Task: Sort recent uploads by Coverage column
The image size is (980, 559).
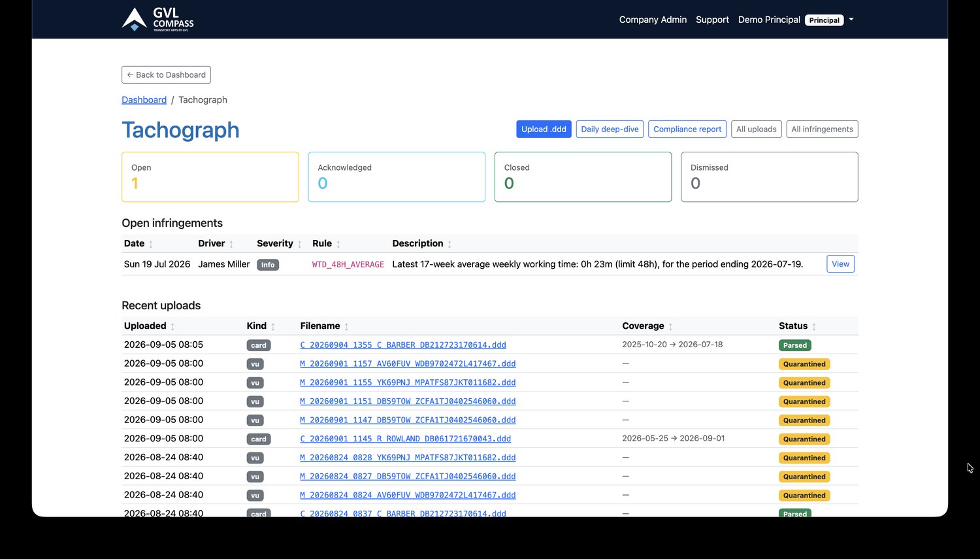Action: 647,326
